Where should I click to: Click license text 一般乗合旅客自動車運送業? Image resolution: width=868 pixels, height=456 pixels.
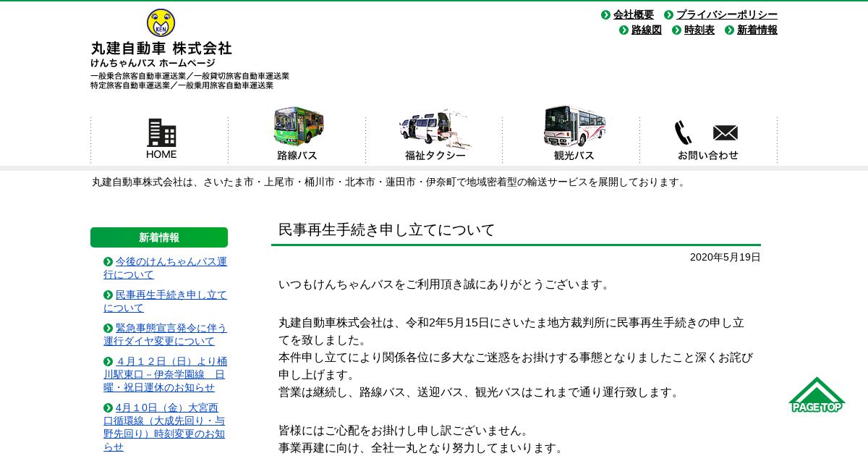[x=139, y=76]
